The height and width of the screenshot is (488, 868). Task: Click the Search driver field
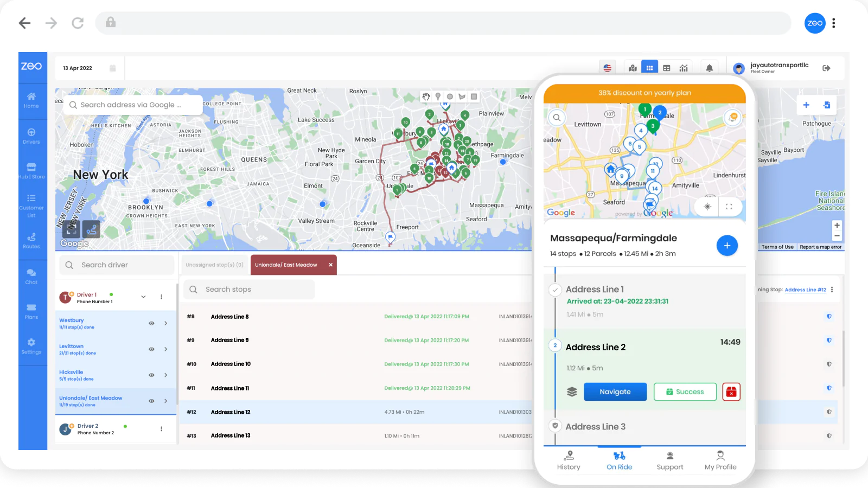117,265
